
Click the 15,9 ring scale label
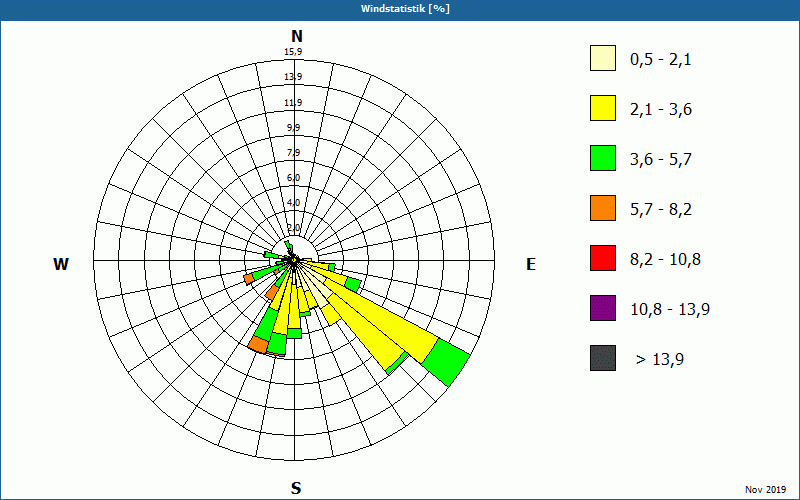pos(293,52)
